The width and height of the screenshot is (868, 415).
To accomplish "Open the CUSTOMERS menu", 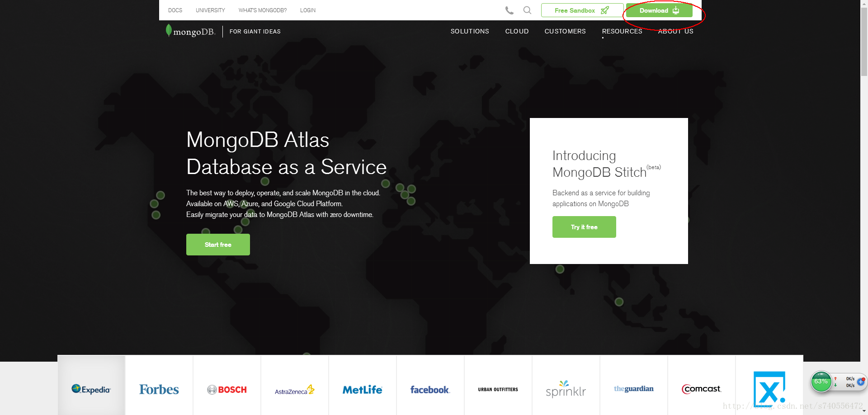I will (565, 31).
